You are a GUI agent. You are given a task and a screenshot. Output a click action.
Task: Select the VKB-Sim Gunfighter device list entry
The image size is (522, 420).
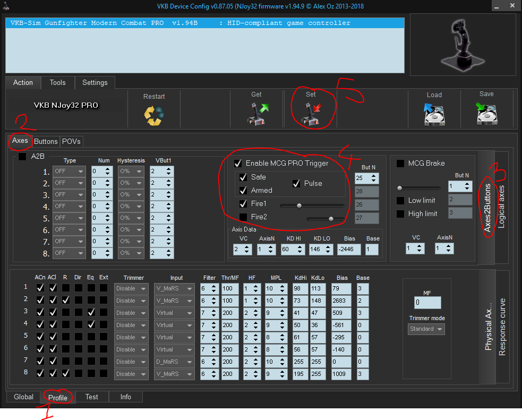(x=205, y=23)
